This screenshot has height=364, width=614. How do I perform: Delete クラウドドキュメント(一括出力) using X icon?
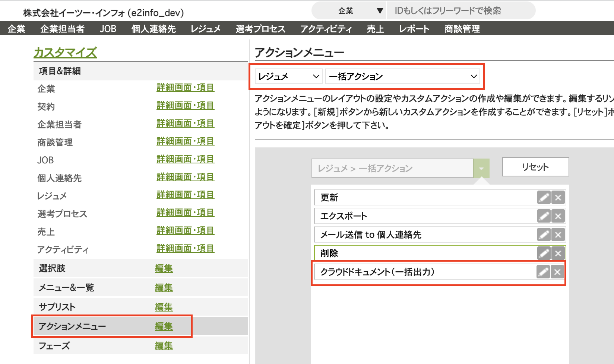point(557,272)
